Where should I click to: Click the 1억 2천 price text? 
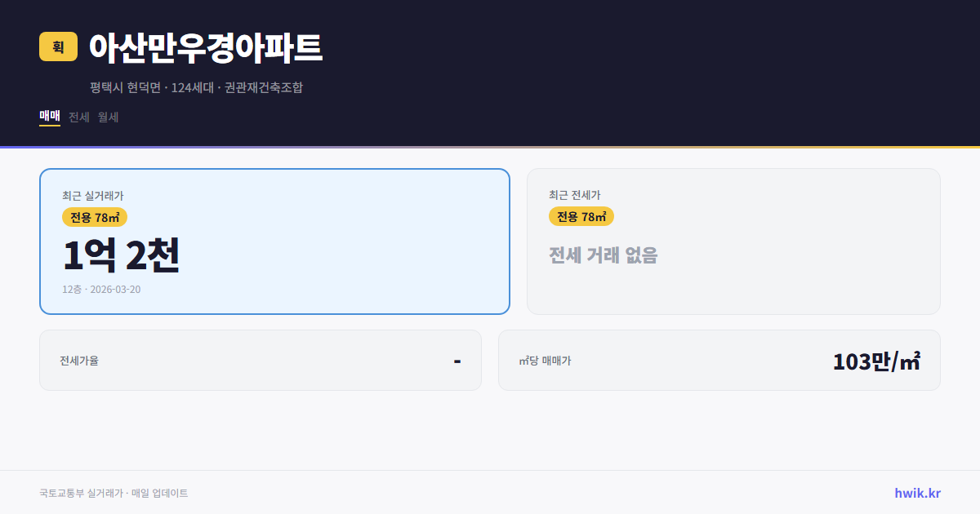pos(121,256)
